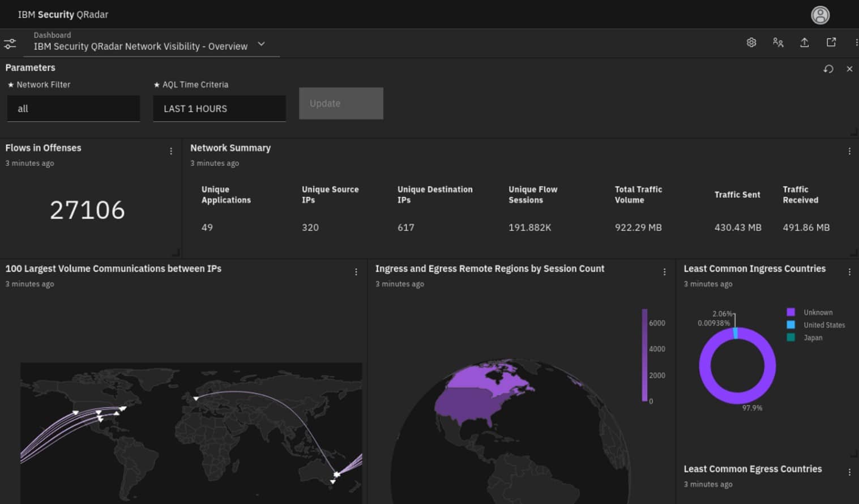Open dashboard settings gear icon

pos(751,42)
